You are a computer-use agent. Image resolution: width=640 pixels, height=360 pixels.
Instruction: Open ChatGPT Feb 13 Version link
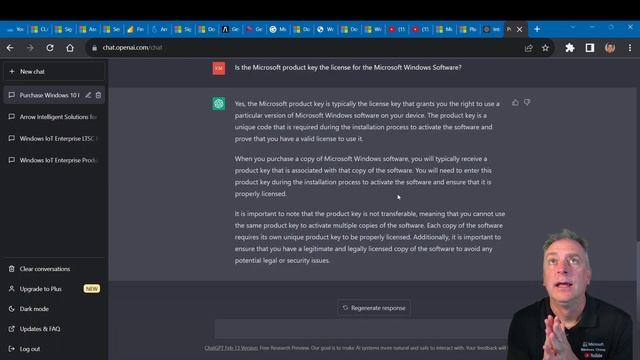[231, 348]
